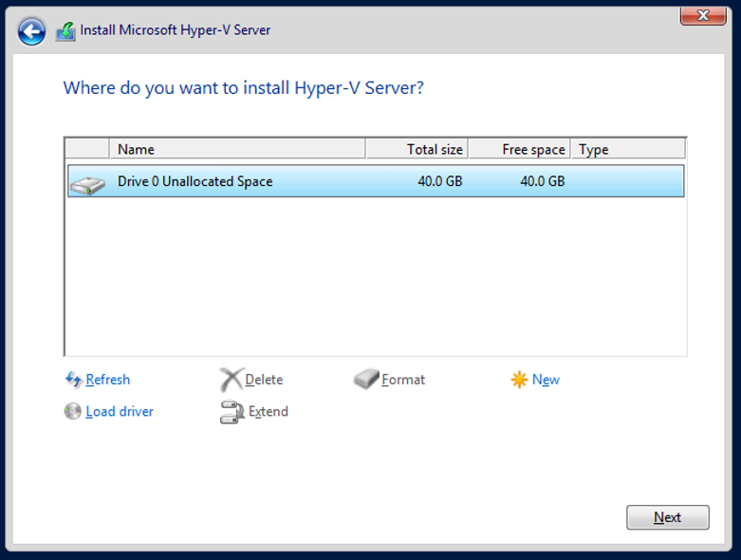Viewport: 741px width, 560px height.
Task: Click the Extend partition icon
Action: pyautogui.click(x=232, y=412)
